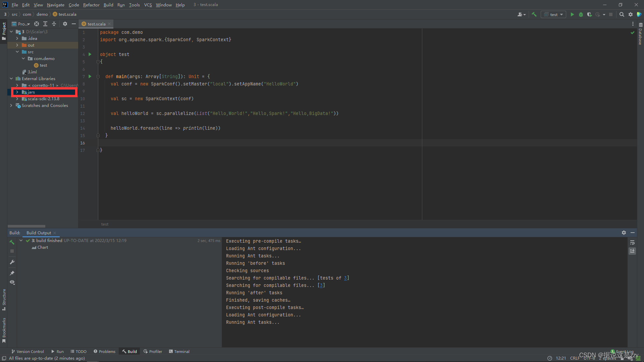Screen dimensions: 644x362
Task: Expand the jars library node
Action: (x=17, y=92)
